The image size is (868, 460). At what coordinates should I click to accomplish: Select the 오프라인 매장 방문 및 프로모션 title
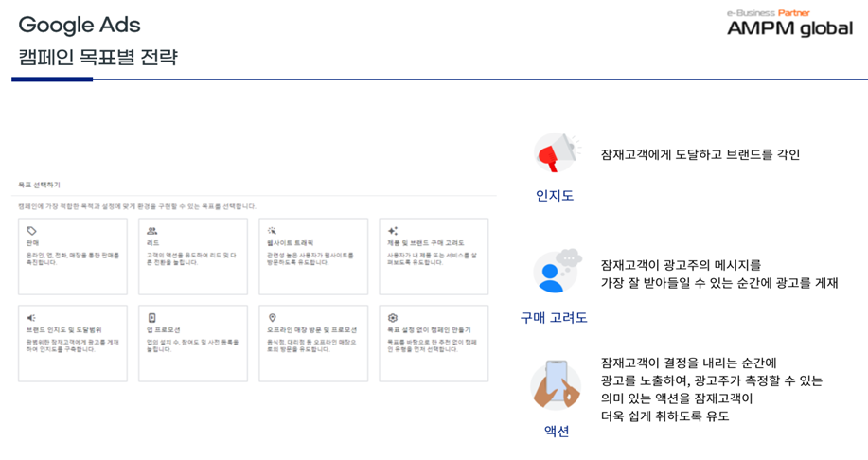tap(311, 330)
